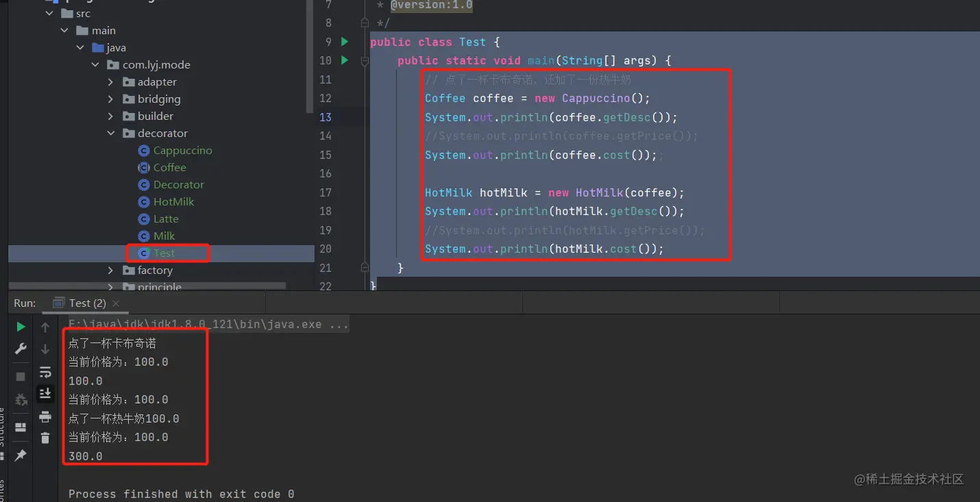Click console output '点了一杯卡布奇诺'
This screenshot has height=502, width=980.
pyautogui.click(x=112, y=343)
